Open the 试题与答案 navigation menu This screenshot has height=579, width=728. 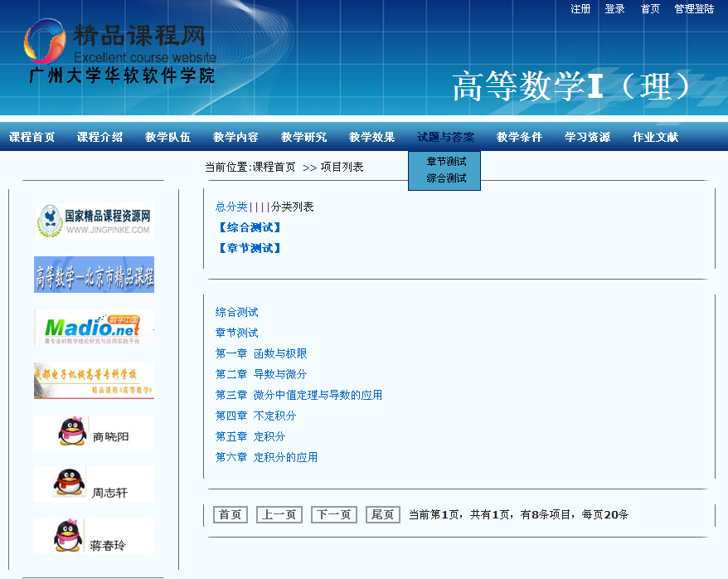(x=445, y=138)
